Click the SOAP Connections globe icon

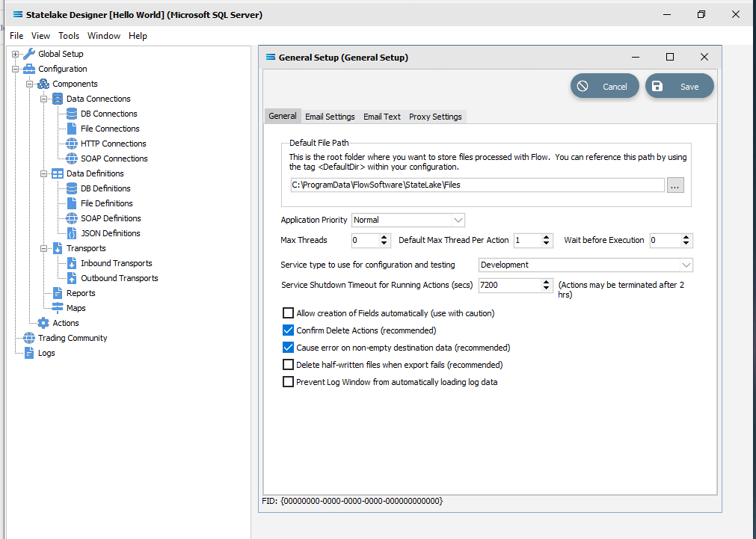(72, 158)
